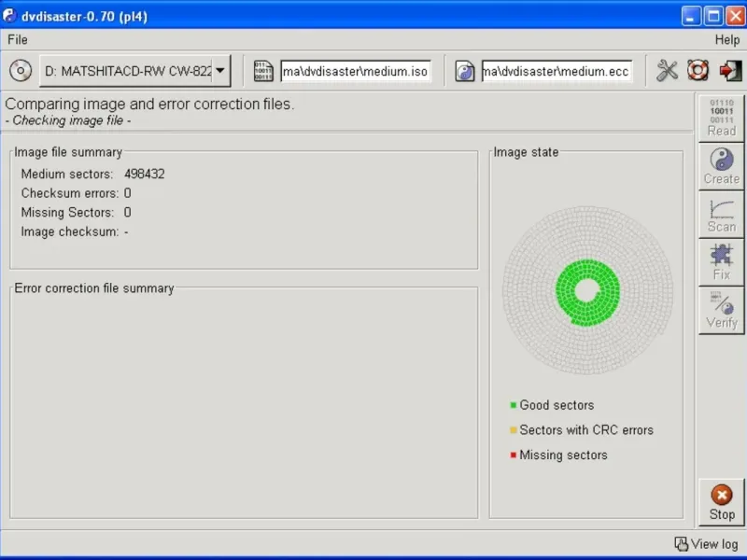Click the error correction file yin-yang icon
The width and height of the screenshot is (747, 560).
[x=464, y=72]
